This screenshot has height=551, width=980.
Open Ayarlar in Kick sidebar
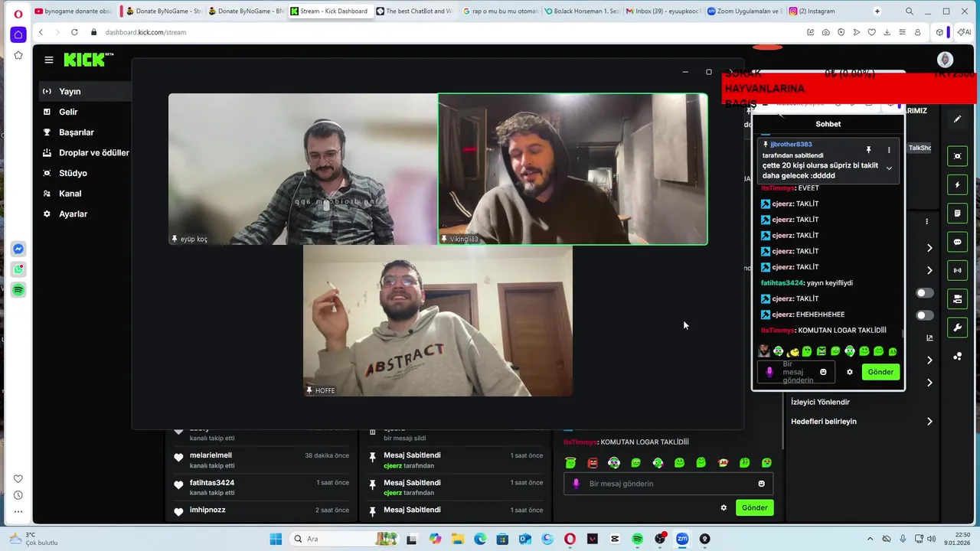pyautogui.click(x=73, y=214)
